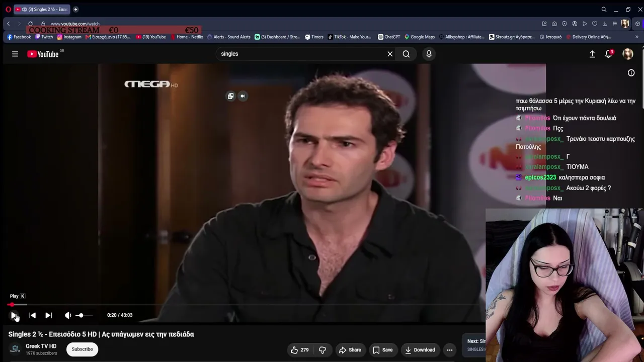Subscribe to Greek TV HD channel
Viewport: 644px width, 362px height.
click(82, 349)
